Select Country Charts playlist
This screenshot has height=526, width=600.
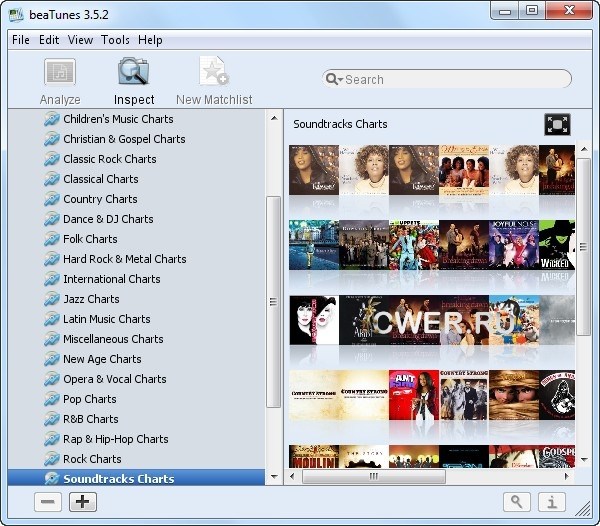pyautogui.click(x=100, y=199)
